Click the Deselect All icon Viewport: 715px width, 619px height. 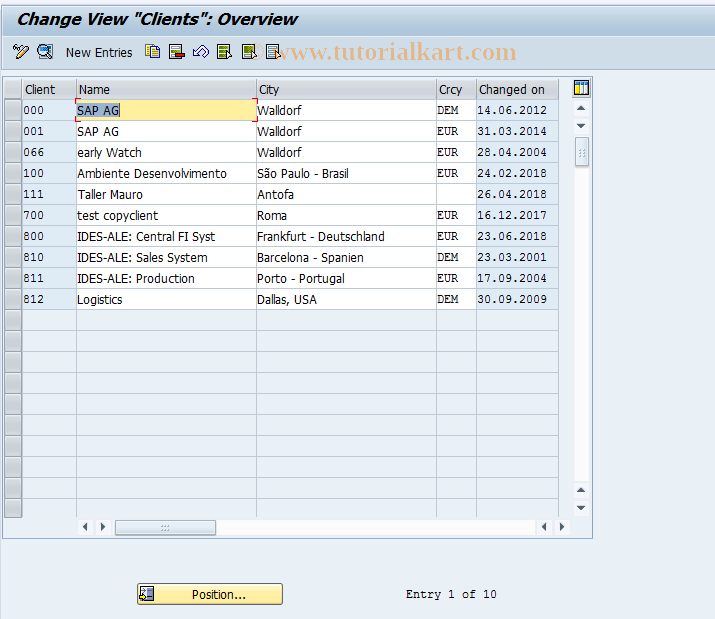(x=273, y=52)
